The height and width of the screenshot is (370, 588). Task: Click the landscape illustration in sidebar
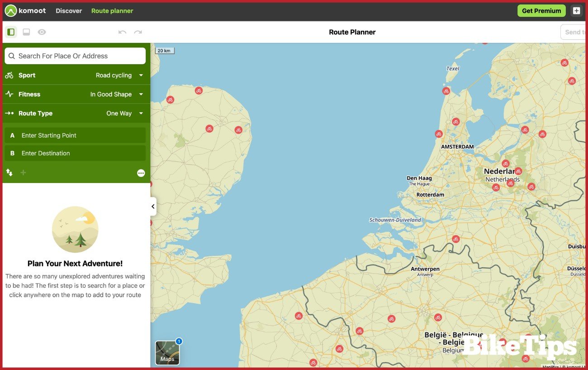tap(75, 230)
